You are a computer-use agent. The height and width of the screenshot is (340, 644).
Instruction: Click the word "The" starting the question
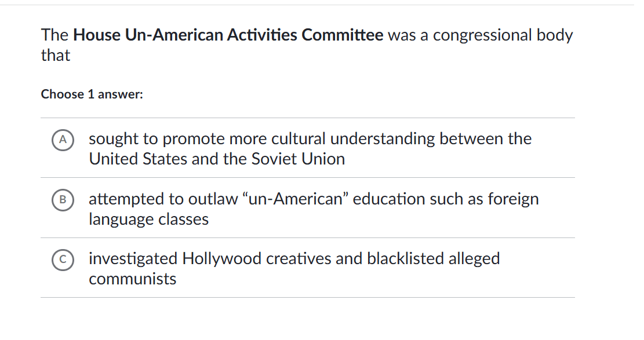tap(54, 35)
